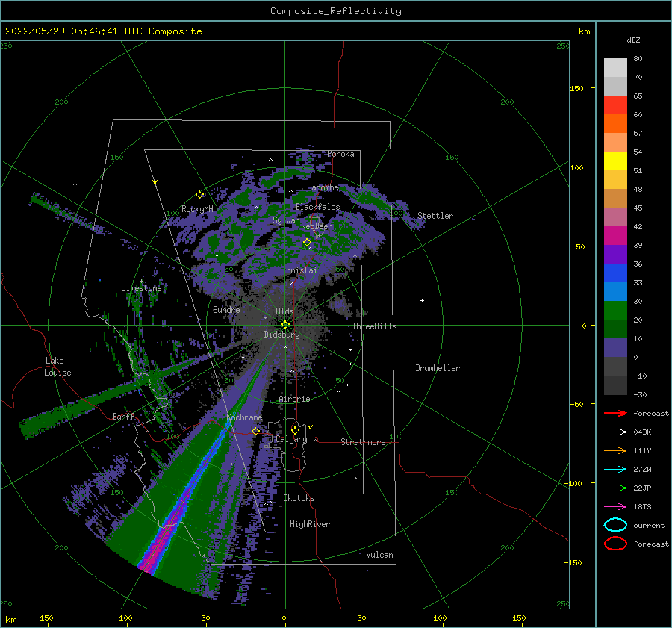
Task: Click the white plus marker east of ThreeHills
Action: (x=422, y=300)
